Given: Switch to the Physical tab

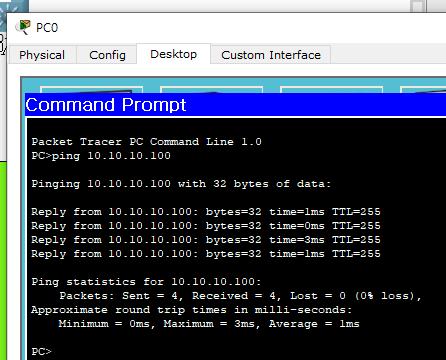Looking at the screenshot, I should point(42,55).
